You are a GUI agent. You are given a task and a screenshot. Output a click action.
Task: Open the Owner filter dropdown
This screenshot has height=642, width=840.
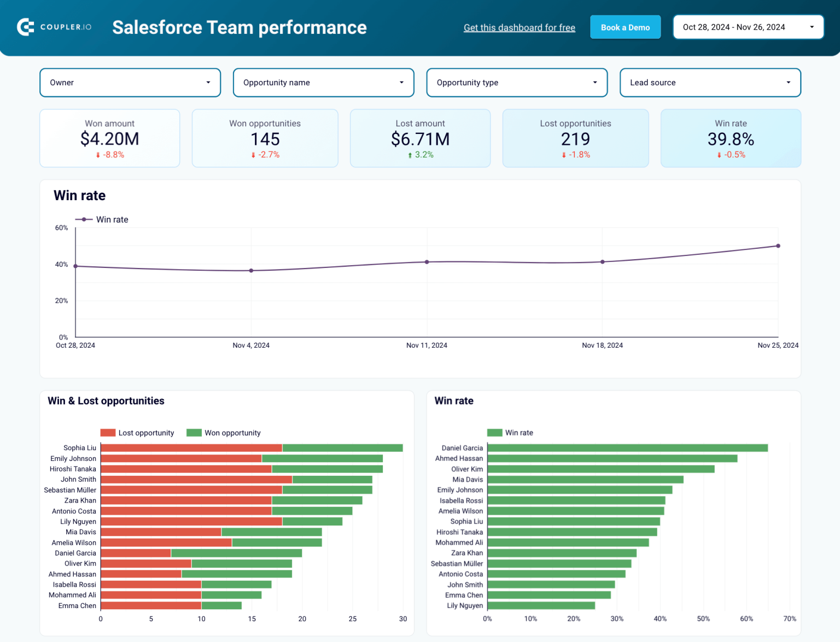[x=130, y=83]
